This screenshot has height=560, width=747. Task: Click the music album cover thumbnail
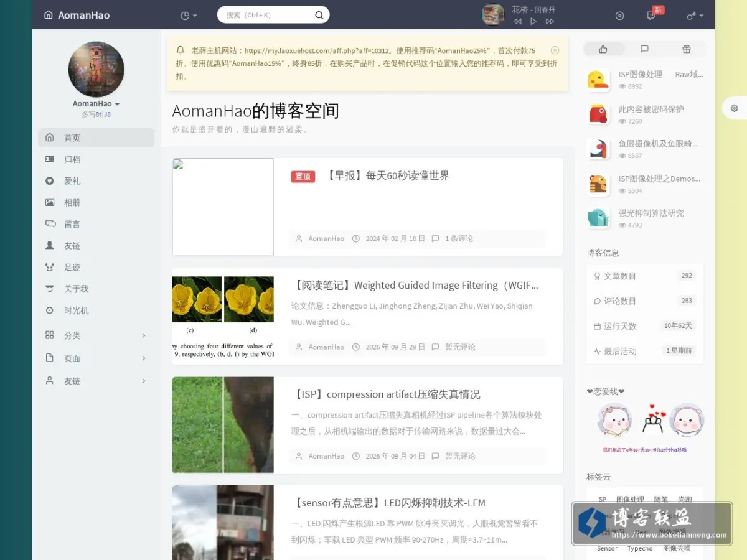pyautogui.click(x=493, y=15)
